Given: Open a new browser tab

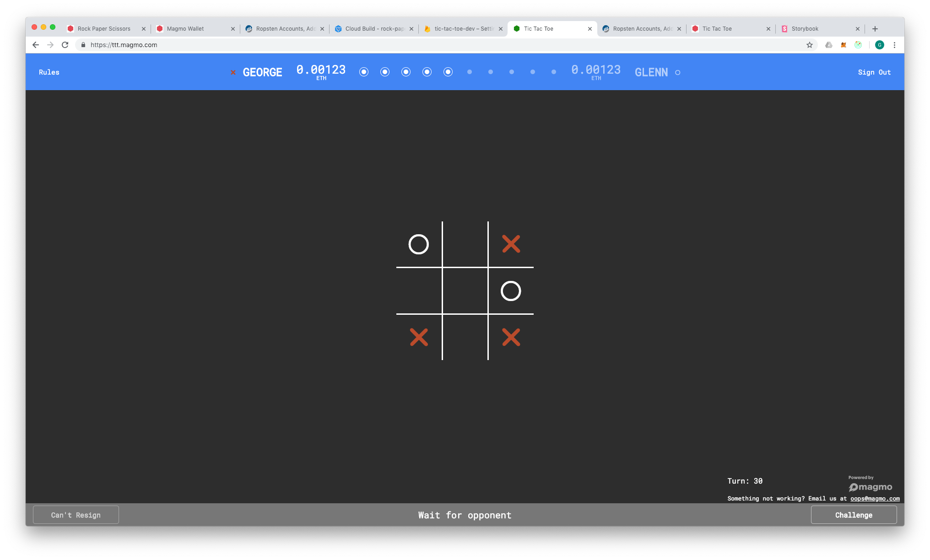Looking at the screenshot, I should tap(875, 29).
